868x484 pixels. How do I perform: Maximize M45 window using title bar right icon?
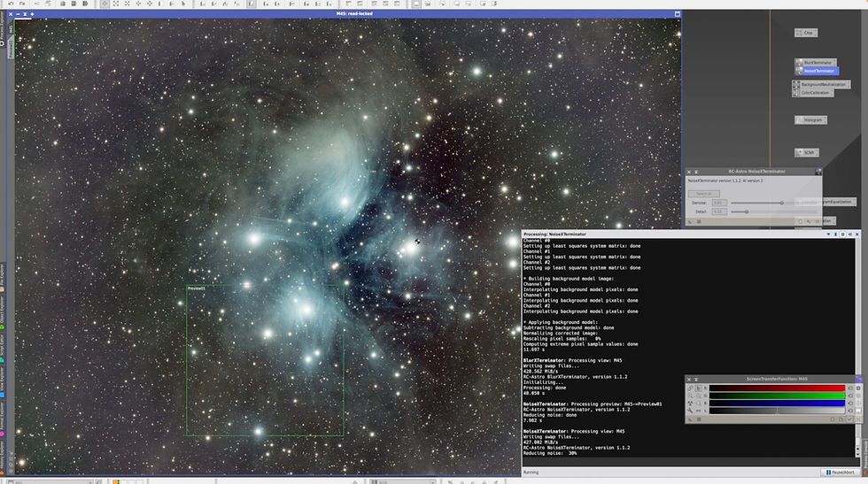[x=677, y=14]
